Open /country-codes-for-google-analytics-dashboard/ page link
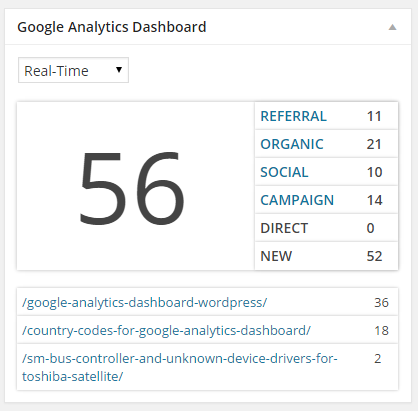Viewport: 418px width, 411px height. coord(166,331)
